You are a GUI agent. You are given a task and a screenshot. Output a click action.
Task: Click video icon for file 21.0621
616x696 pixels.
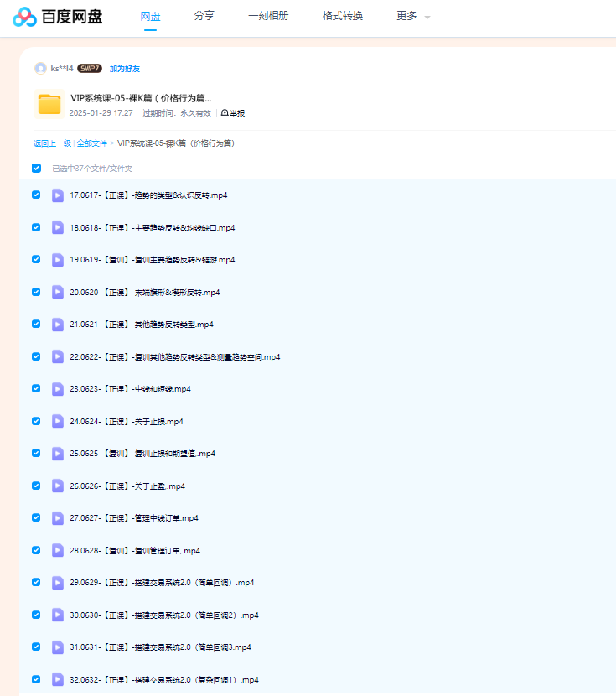[58, 325]
